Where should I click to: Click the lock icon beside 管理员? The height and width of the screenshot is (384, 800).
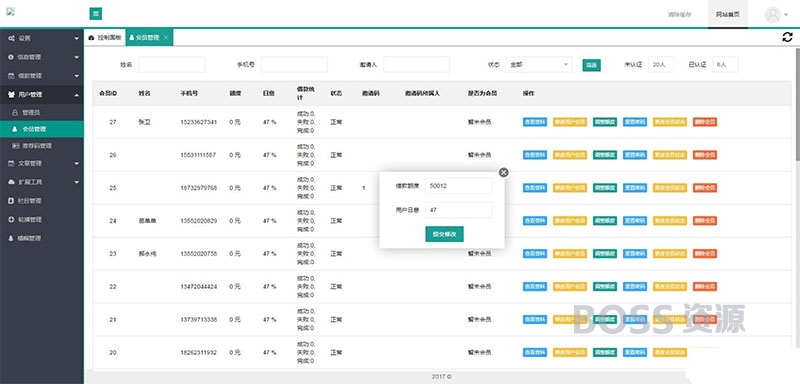pyautogui.click(x=15, y=112)
